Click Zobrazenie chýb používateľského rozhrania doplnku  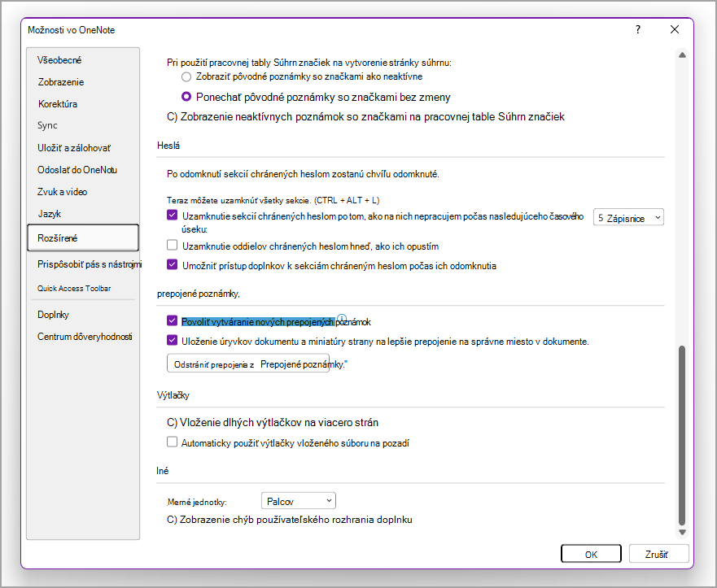click(290, 520)
